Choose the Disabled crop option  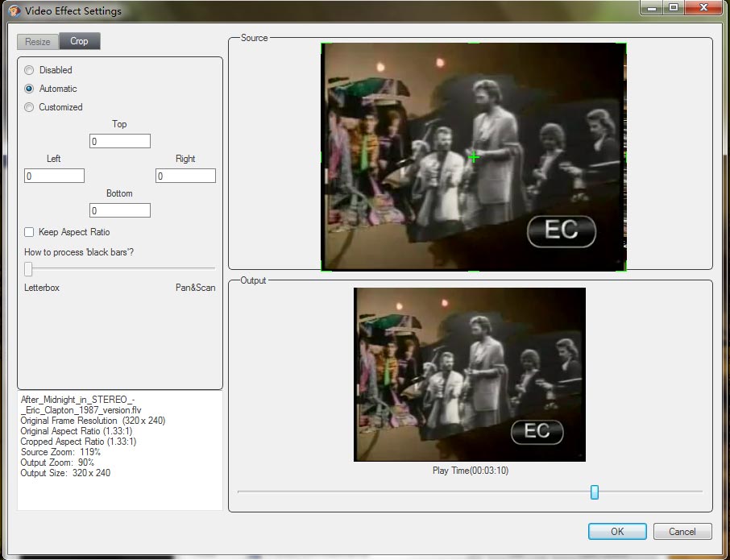29,70
